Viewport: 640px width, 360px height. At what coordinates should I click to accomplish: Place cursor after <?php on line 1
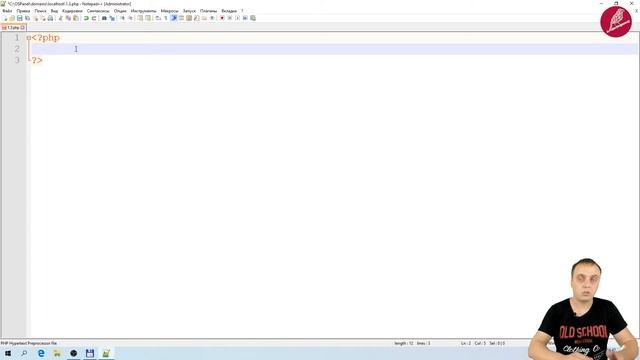pyautogui.click(x=61, y=38)
